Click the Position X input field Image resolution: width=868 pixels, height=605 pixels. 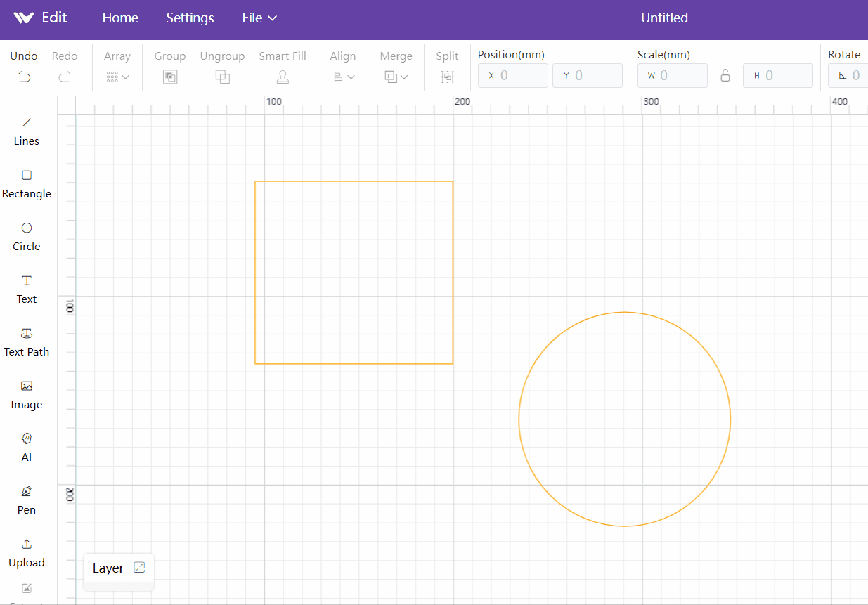click(x=513, y=76)
